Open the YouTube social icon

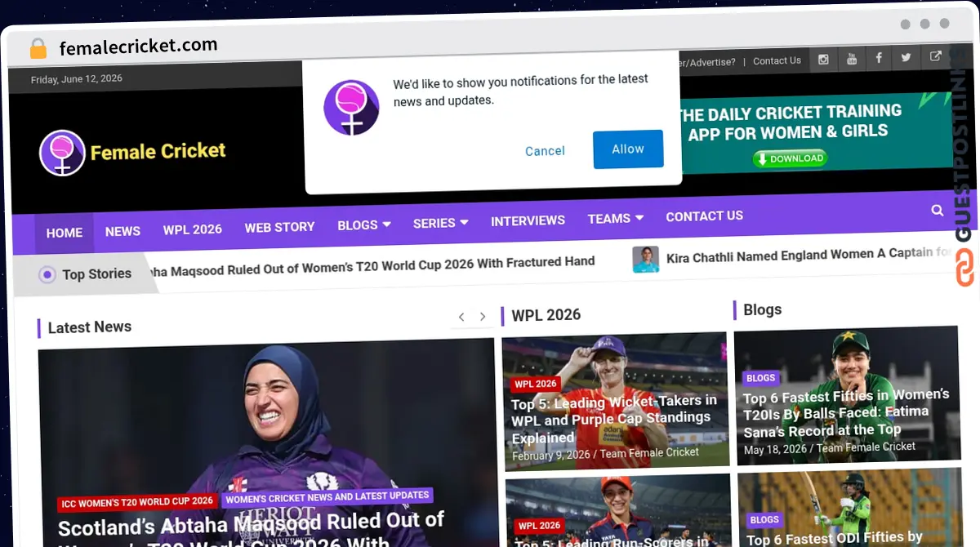[851, 59]
